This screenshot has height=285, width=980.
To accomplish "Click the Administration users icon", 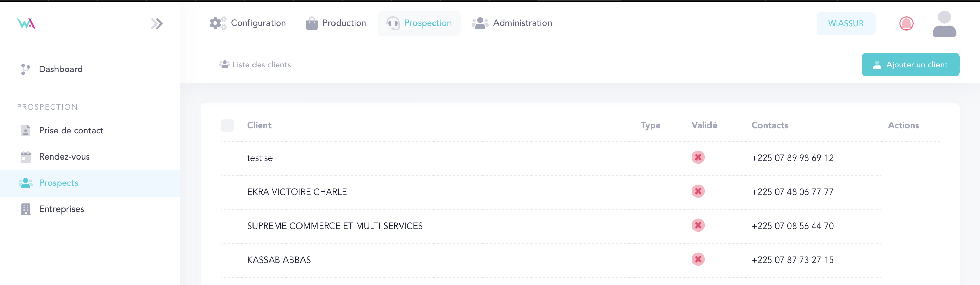I will 480,23.
